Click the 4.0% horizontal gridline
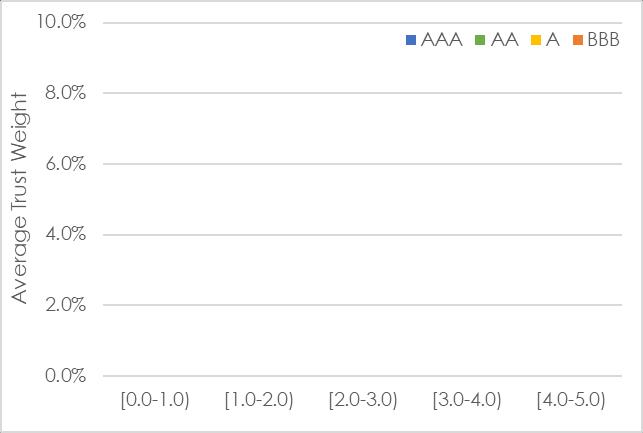This screenshot has height=433, width=643. click(x=300, y=234)
